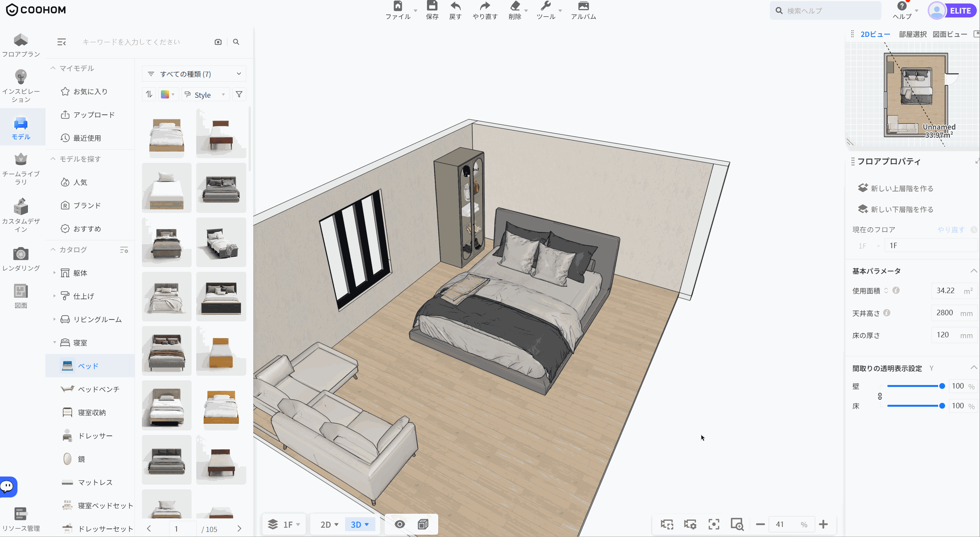Collapse the 間取りの透明表示設定 section

click(973, 368)
